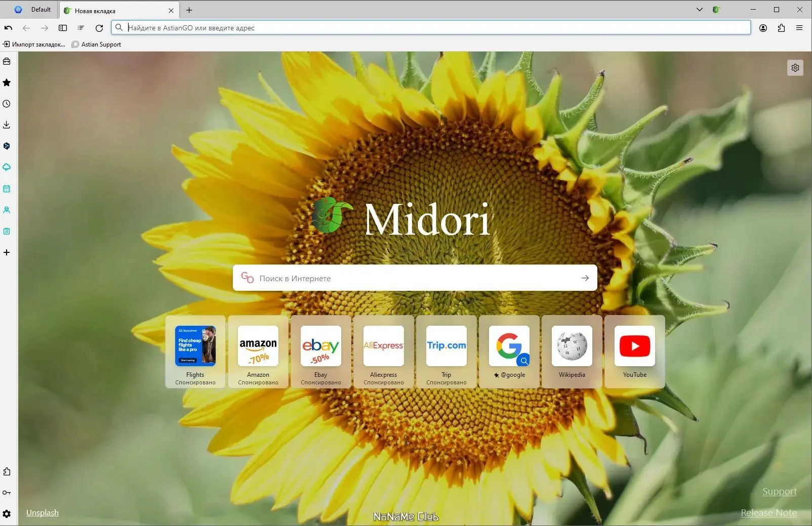Go forward with the right arrow
812x526 pixels.
coord(45,28)
